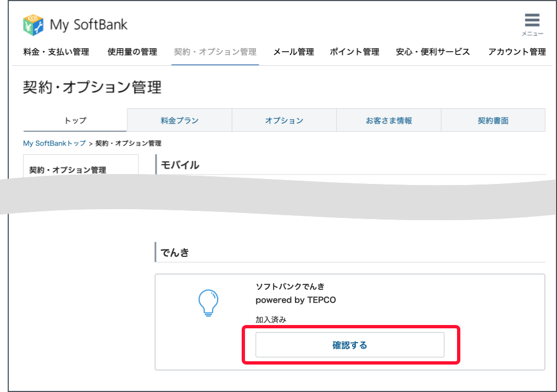Select the トップ tab

click(x=75, y=120)
